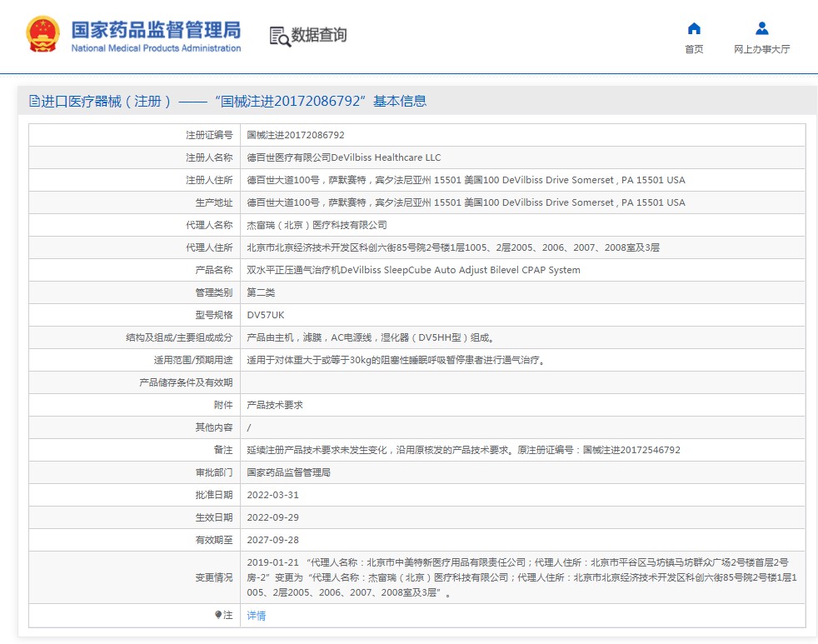Click the 管理类别 row label

[214, 292]
